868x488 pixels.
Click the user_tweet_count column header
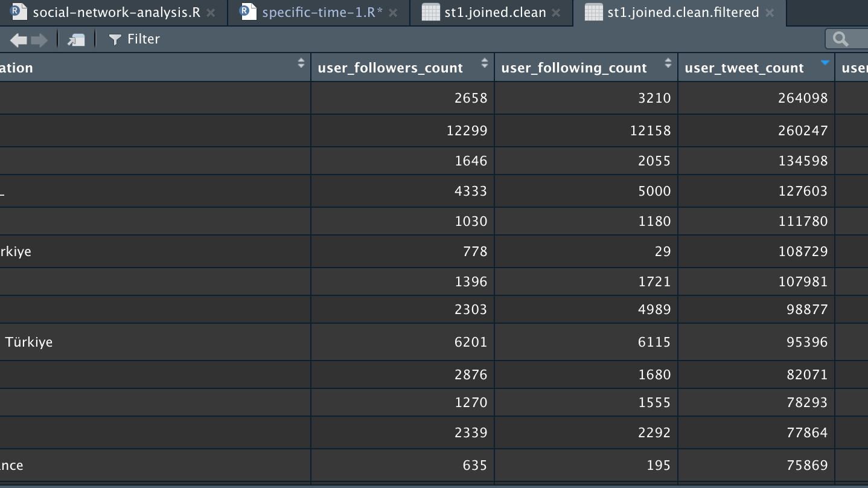click(744, 68)
